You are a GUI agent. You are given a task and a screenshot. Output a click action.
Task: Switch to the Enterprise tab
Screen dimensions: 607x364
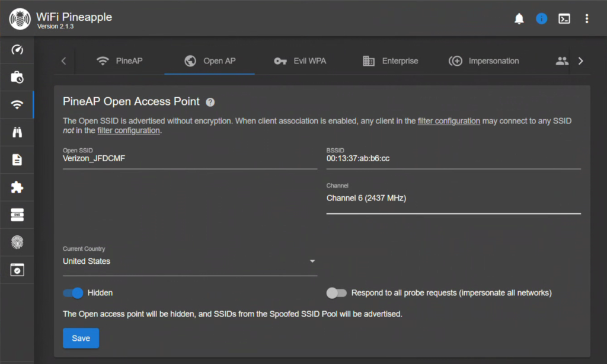(390, 61)
